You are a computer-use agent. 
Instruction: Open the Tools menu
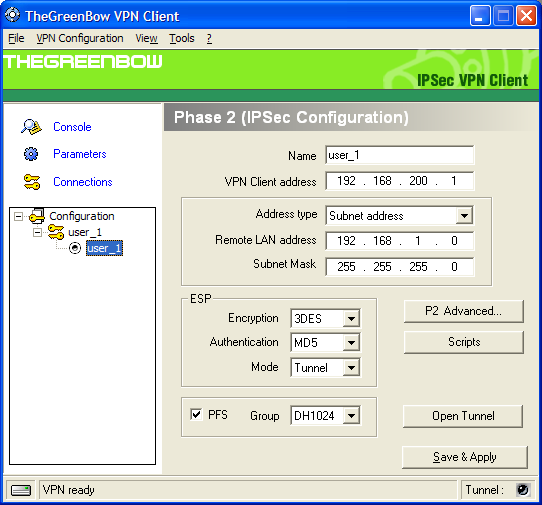tap(182, 38)
